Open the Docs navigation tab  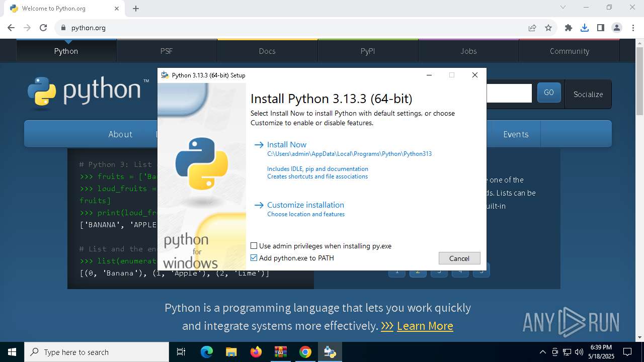[267, 51]
